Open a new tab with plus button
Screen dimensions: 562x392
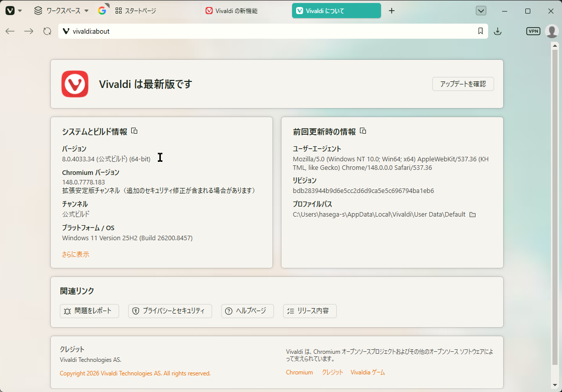392,11
